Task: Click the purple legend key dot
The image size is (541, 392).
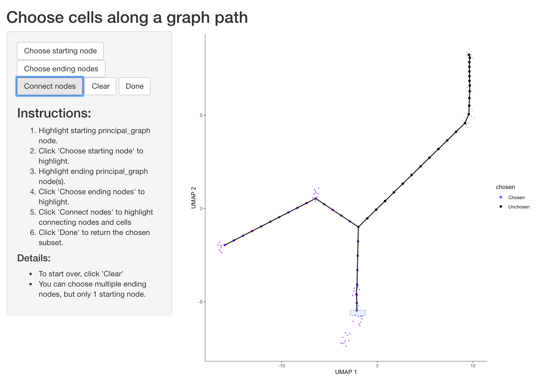Action: tap(500, 197)
